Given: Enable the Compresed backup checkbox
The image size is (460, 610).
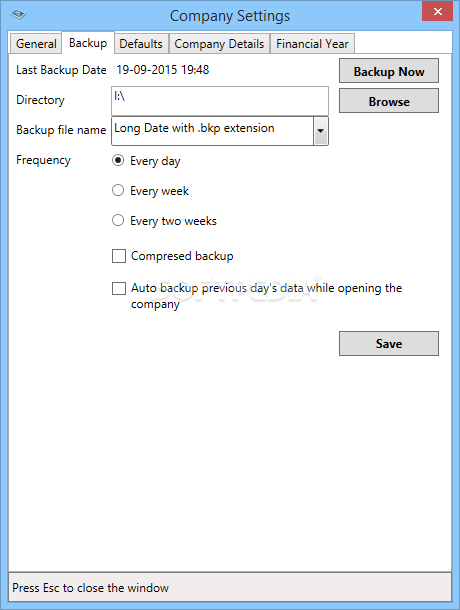Looking at the screenshot, I should 119,256.
